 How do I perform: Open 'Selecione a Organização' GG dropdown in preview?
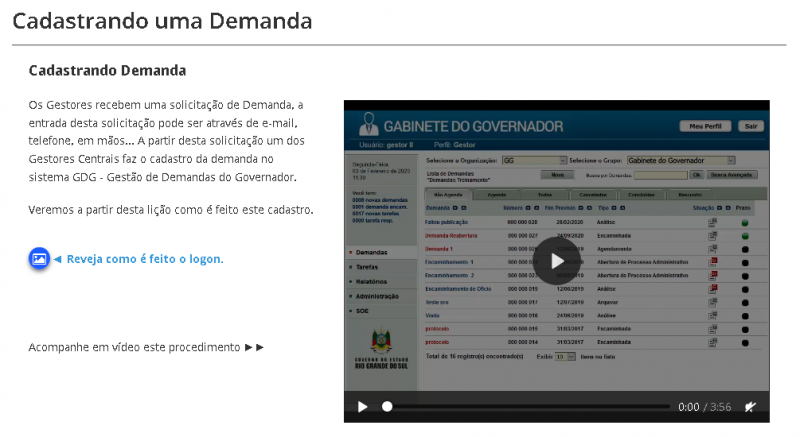coord(534,161)
